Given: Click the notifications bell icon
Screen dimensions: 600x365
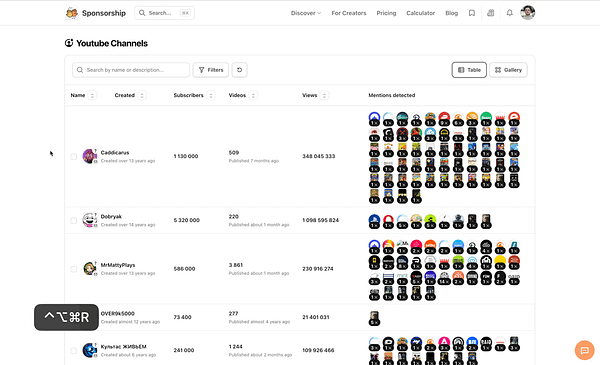Looking at the screenshot, I should (x=509, y=13).
